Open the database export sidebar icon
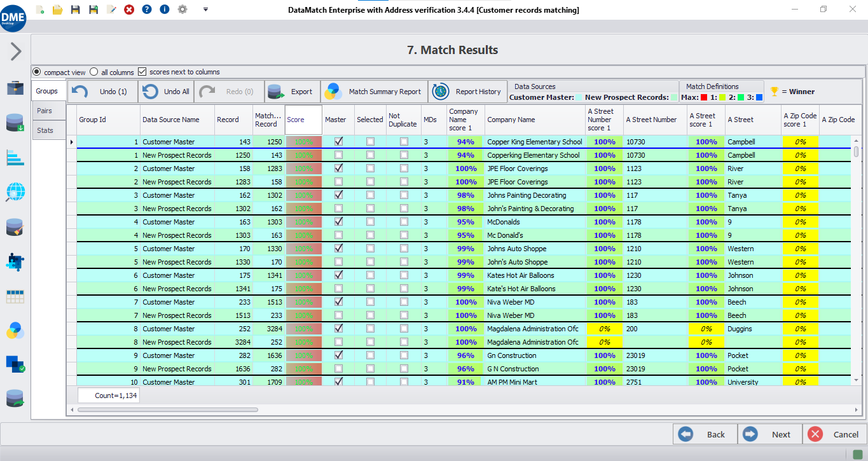Image resolution: width=868 pixels, height=461 pixels. (15, 399)
